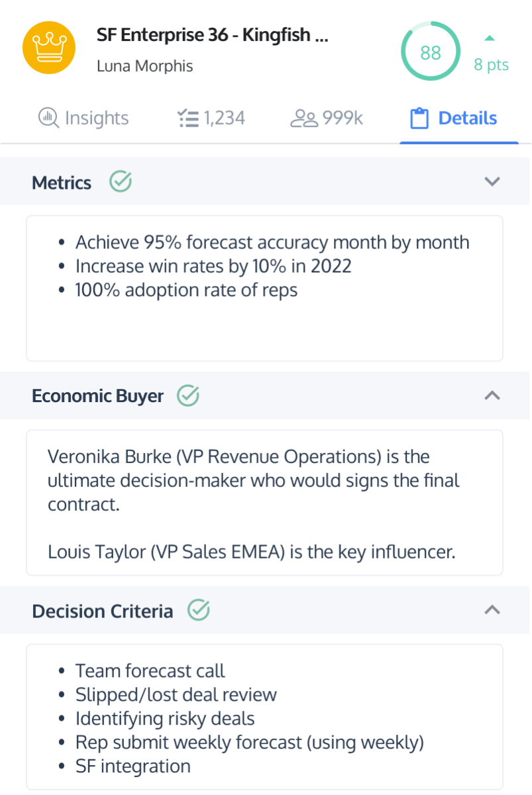Open the 999k contacts tab

tap(327, 119)
